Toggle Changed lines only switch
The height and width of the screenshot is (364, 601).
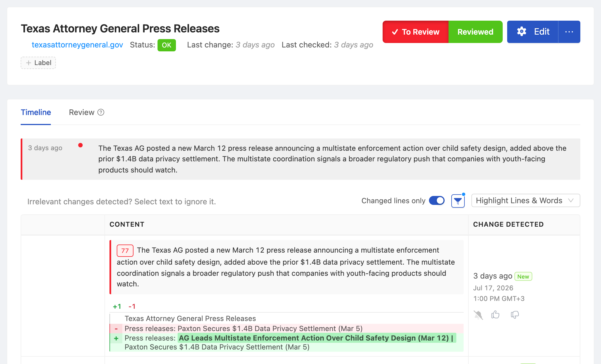(437, 201)
